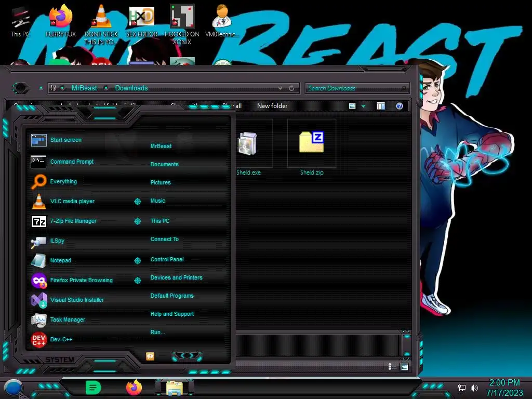Click the large icons view button in status bar
The width and height of the screenshot is (532, 399).
(x=404, y=367)
